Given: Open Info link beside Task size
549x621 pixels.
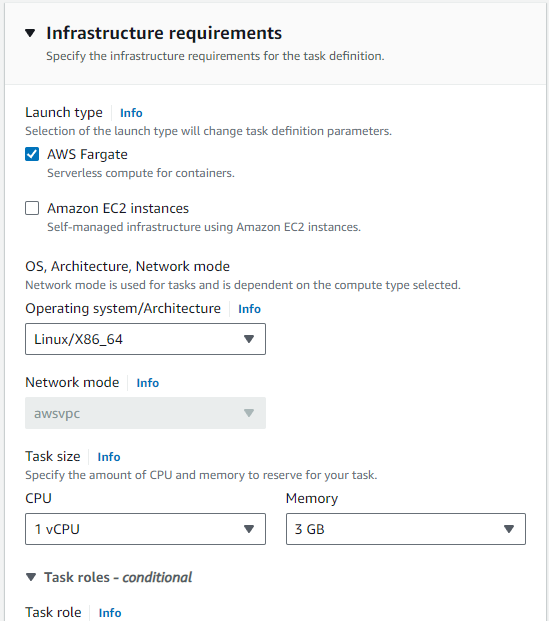Looking at the screenshot, I should [109, 457].
